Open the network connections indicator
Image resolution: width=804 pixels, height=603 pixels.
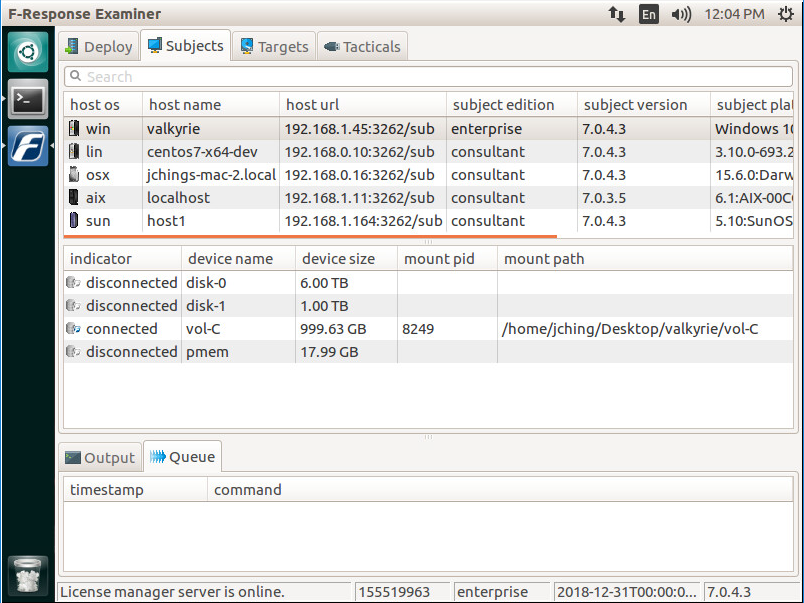tap(617, 14)
